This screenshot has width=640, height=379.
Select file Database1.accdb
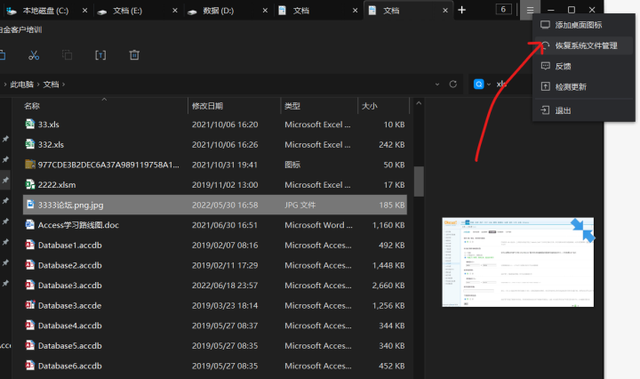click(x=215, y=245)
